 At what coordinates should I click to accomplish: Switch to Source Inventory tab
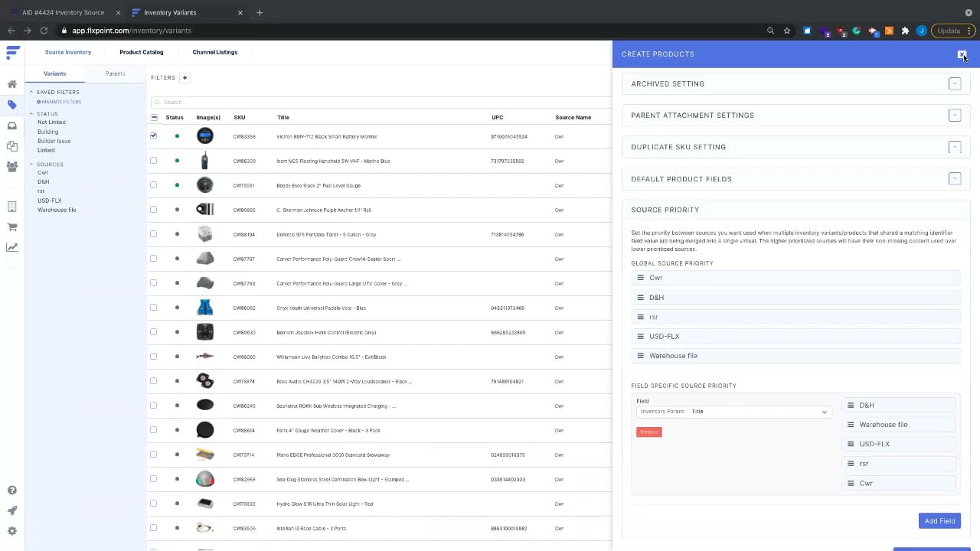click(68, 52)
